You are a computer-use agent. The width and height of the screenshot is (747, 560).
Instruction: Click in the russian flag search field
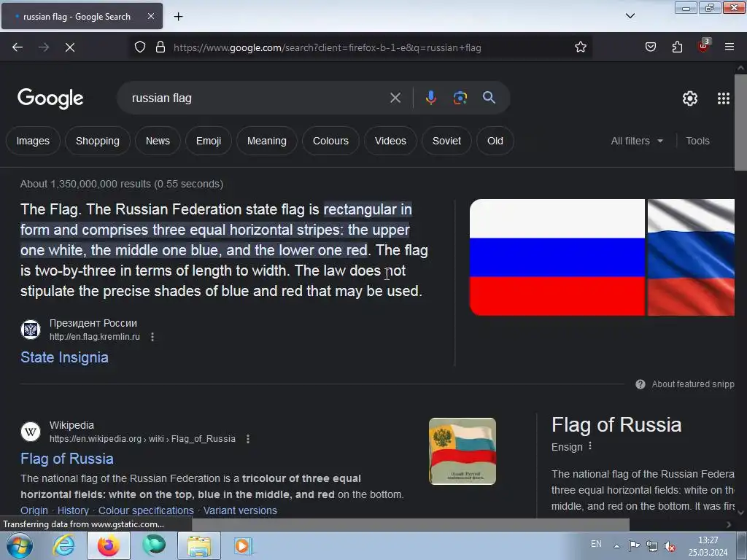258,98
